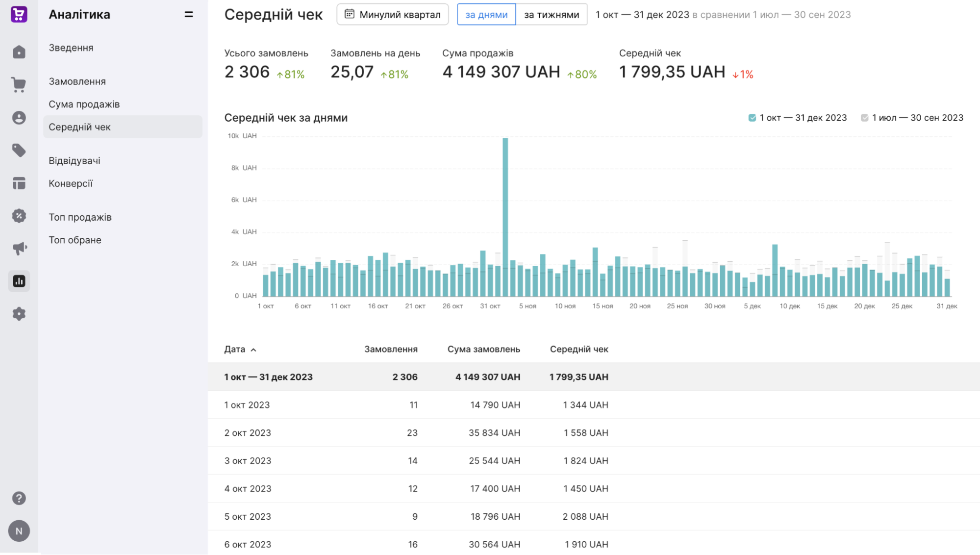Open the home icon in sidebar
Image resolution: width=980 pixels, height=555 pixels.
[x=19, y=52]
